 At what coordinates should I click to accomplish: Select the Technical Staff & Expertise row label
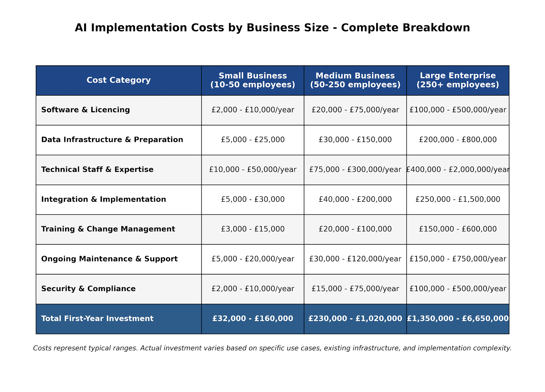(x=97, y=169)
